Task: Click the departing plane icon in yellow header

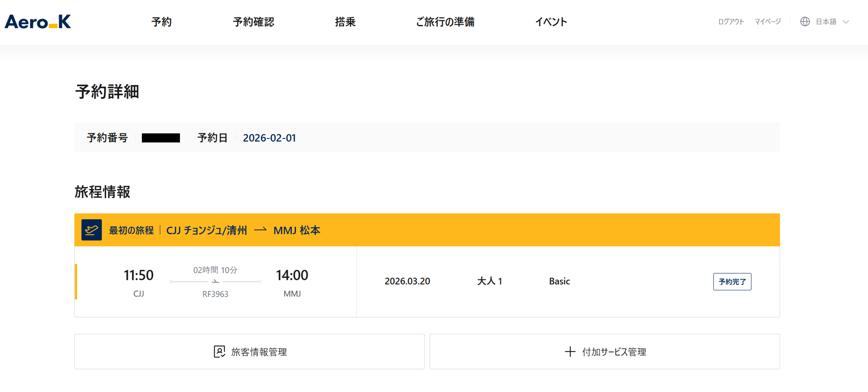Action: point(92,230)
